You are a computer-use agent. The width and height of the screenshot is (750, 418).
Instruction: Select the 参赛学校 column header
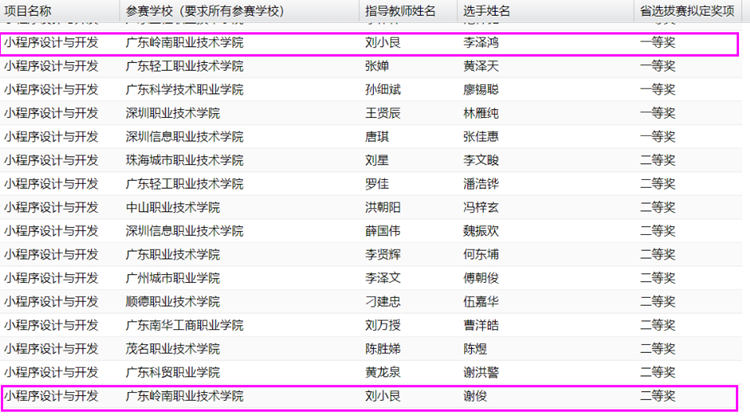click(x=203, y=10)
